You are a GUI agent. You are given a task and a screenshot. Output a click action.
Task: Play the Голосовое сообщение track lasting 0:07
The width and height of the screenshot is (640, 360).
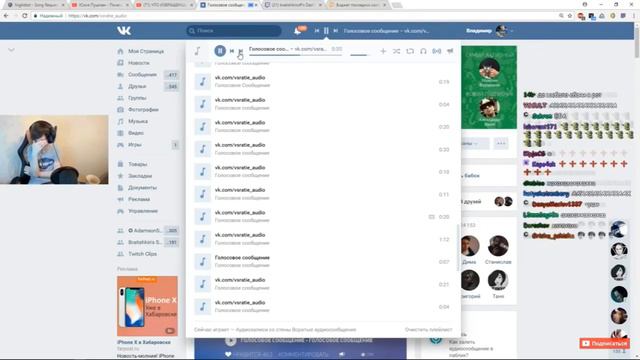pos(322,262)
